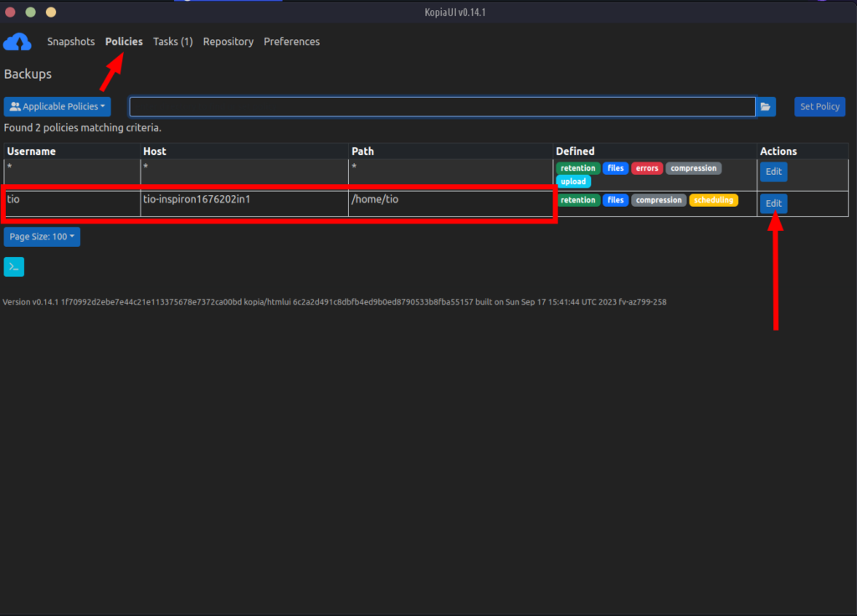
Task: Click retention badge in the /home/tio row
Action: 577,200
